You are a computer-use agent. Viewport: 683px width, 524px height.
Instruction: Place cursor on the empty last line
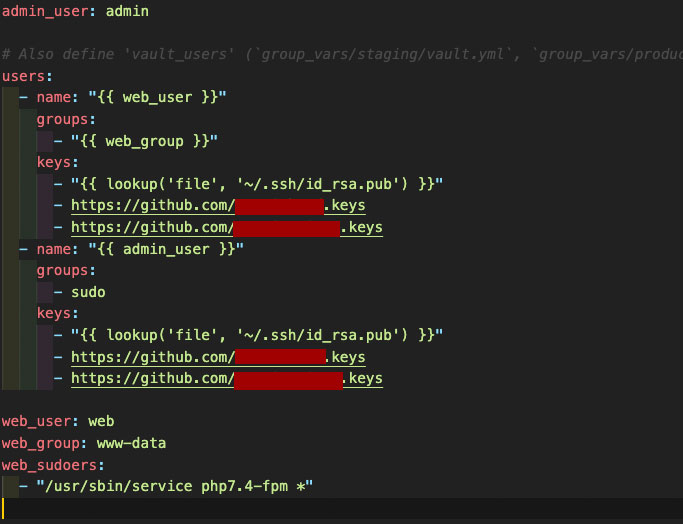point(342,508)
